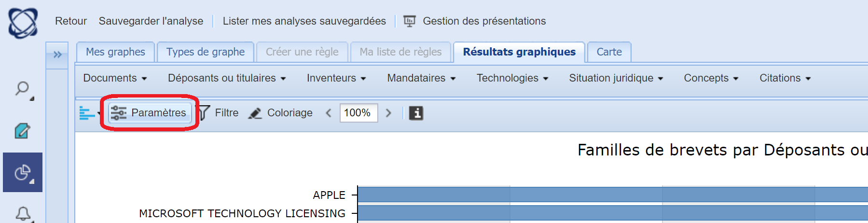Click the globe logo at top left
Image resolution: width=868 pixels, height=223 pixels.
pyautogui.click(x=23, y=23)
